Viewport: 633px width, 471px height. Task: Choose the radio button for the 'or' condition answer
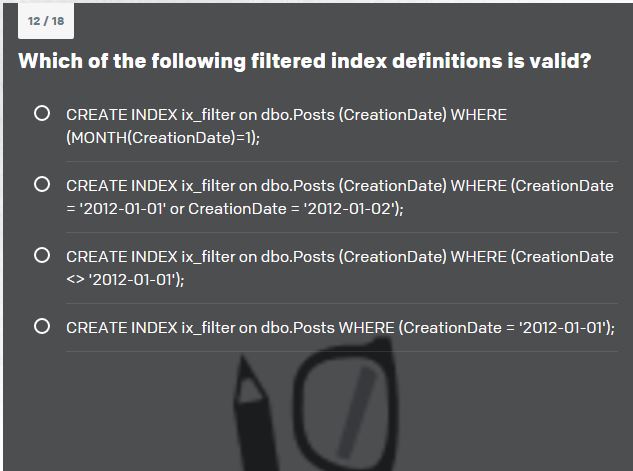point(42,185)
